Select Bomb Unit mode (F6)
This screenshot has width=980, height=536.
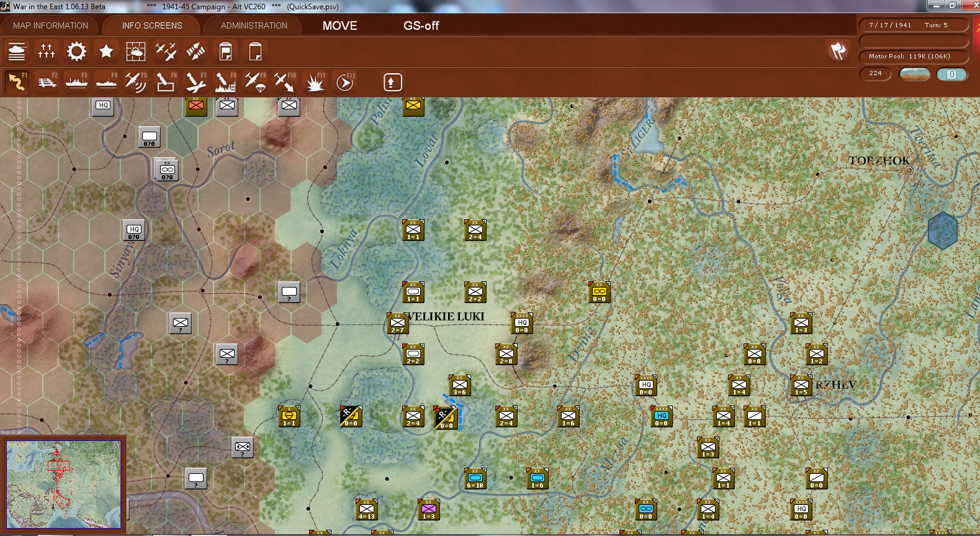[x=166, y=82]
